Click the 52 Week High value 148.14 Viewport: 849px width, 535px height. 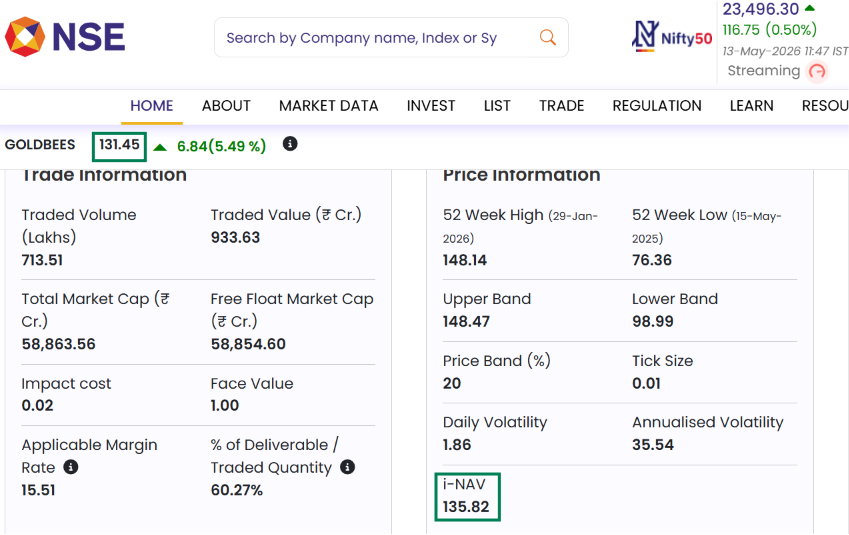point(465,260)
